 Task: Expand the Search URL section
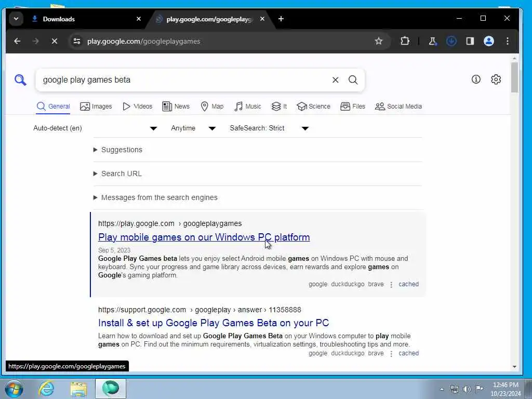tap(117, 174)
